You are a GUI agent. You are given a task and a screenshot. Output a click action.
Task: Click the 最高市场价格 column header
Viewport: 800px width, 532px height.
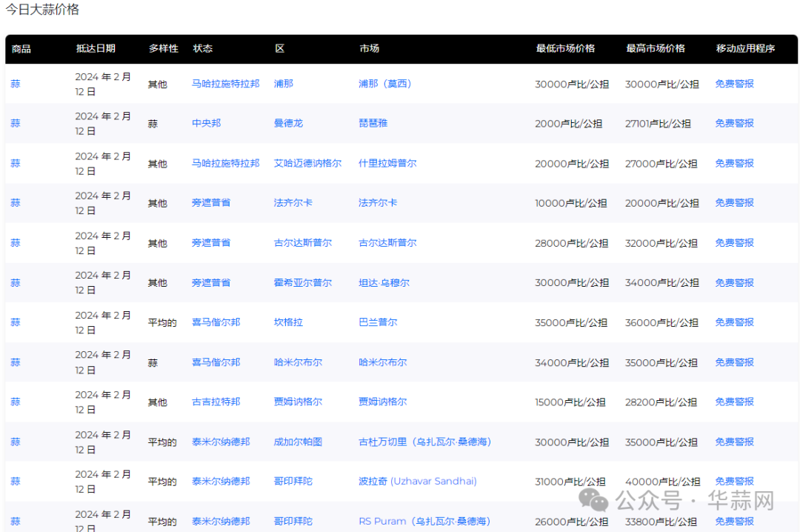[x=655, y=48]
